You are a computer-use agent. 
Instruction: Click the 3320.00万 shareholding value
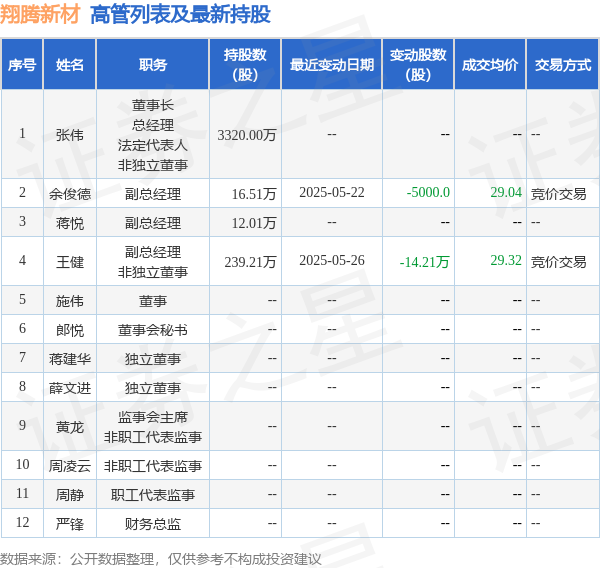pos(247,135)
